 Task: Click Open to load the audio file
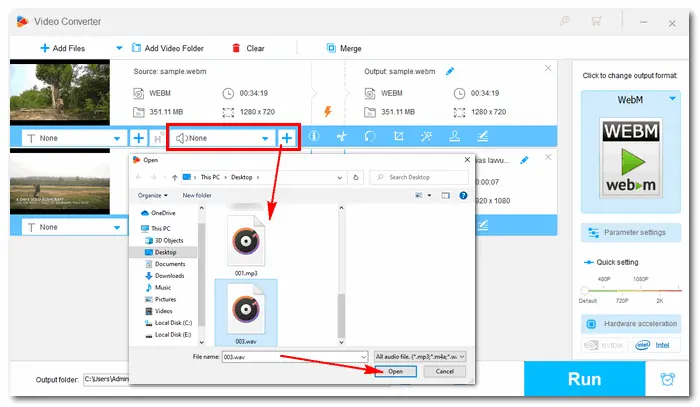396,371
